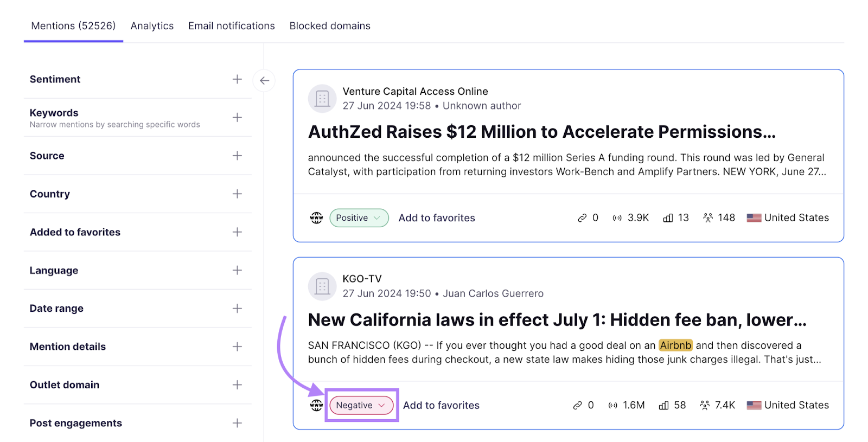
Task: Expand the Post engagements filter
Action: (x=237, y=422)
